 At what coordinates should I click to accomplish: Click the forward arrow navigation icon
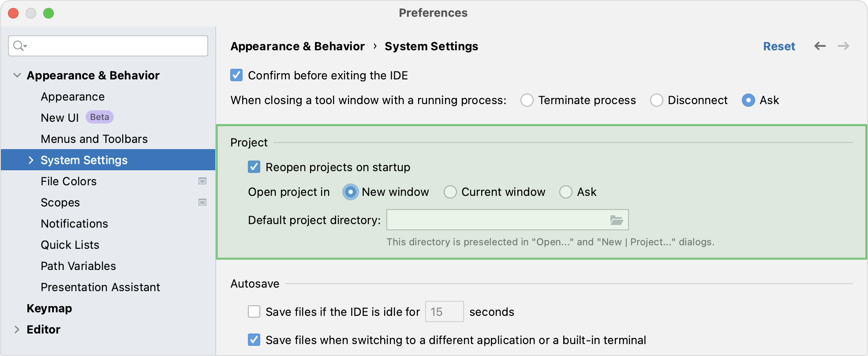coord(844,46)
